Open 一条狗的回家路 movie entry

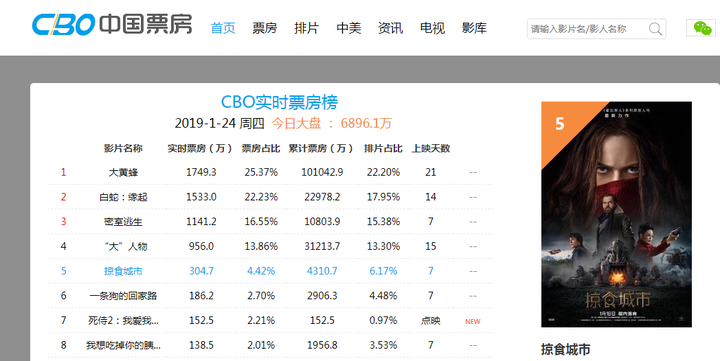pos(123,296)
